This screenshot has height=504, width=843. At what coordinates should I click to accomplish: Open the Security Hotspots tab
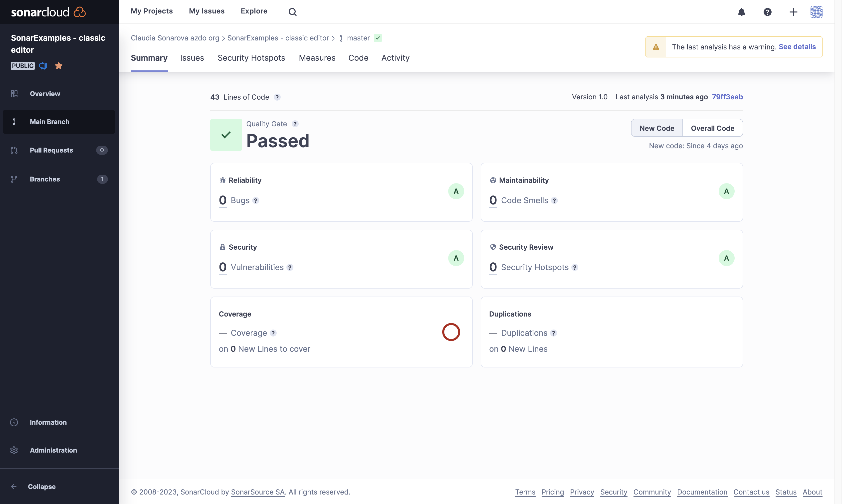tap(251, 58)
